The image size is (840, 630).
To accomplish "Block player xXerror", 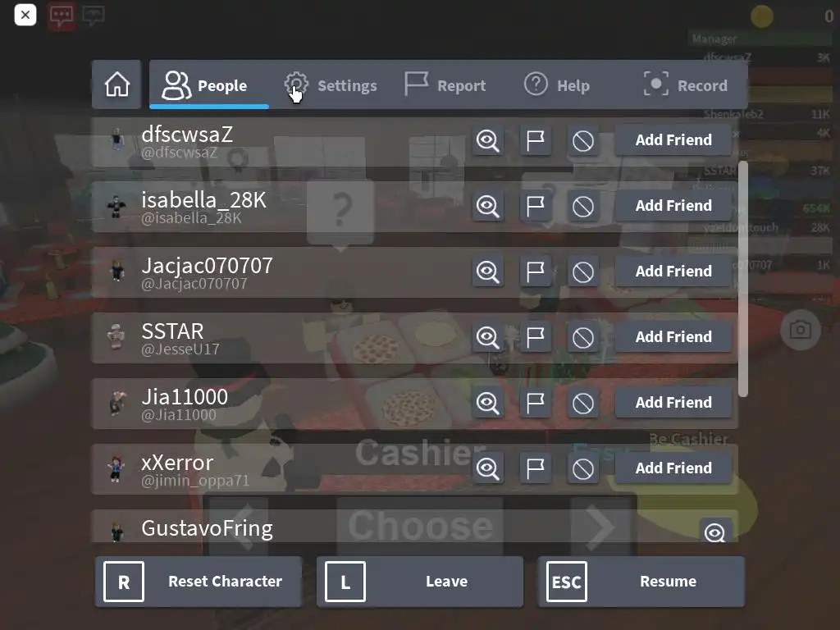I will 583,468.
